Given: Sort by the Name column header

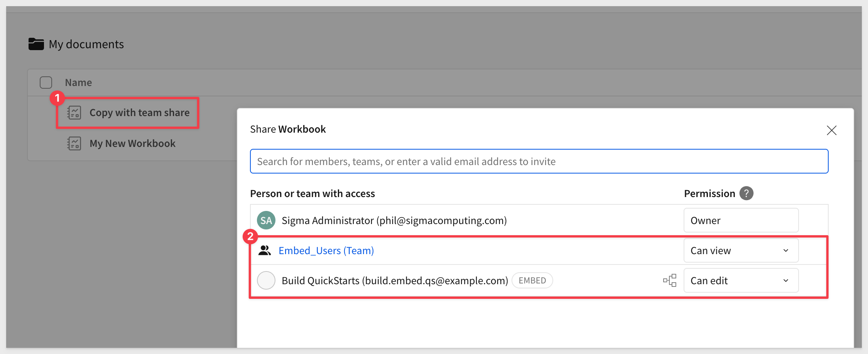Looking at the screenshot, I should click(x=78, y=83).
